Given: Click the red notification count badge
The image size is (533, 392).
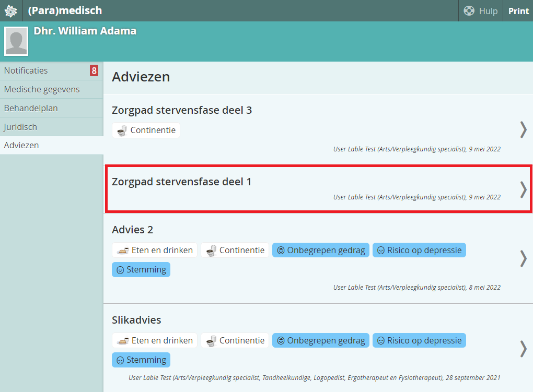Looking at the screenshot, I should (x=94, y=70).
